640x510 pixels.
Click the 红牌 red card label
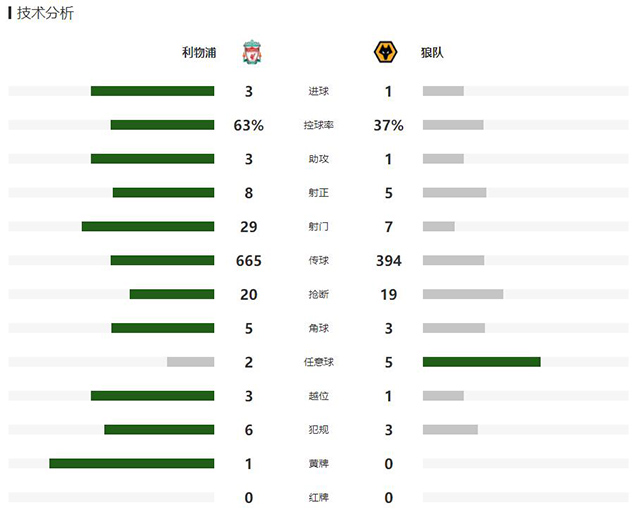coord(318,497)
